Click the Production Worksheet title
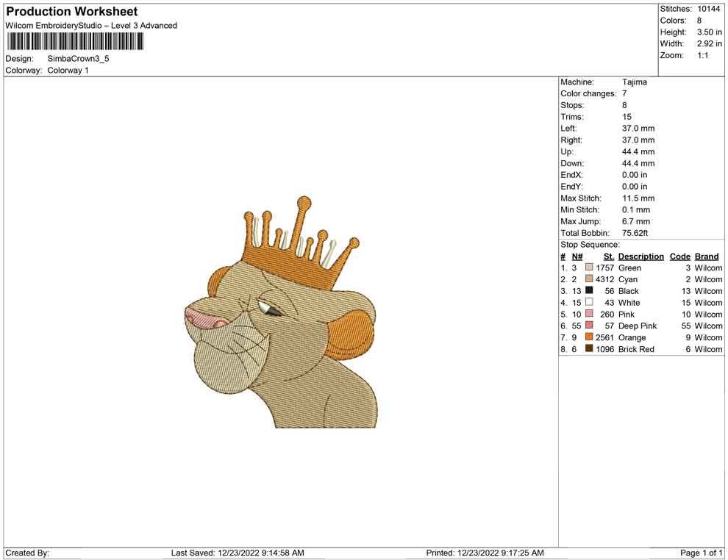 71,11
